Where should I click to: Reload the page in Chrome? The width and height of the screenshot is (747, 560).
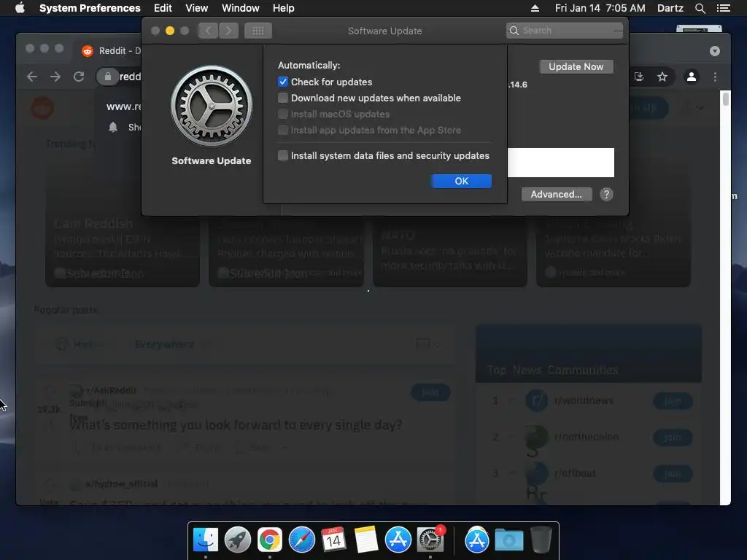(x=79, y=77)
